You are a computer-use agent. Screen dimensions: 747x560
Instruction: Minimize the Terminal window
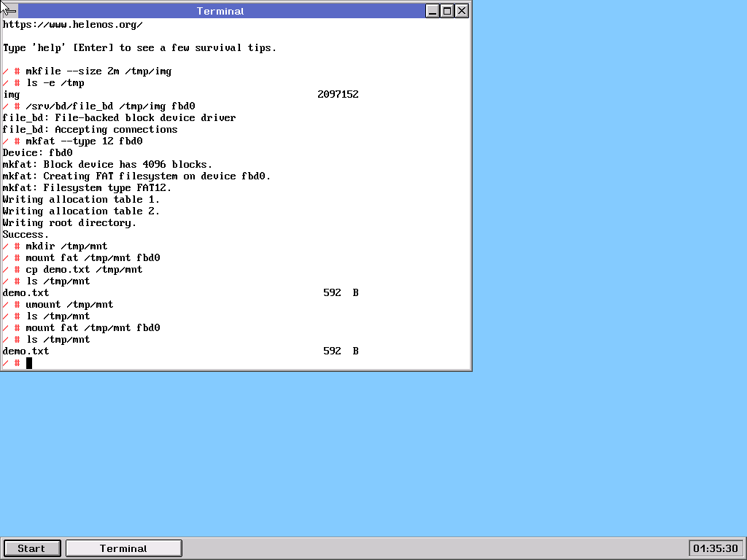[x=432, y=11]
